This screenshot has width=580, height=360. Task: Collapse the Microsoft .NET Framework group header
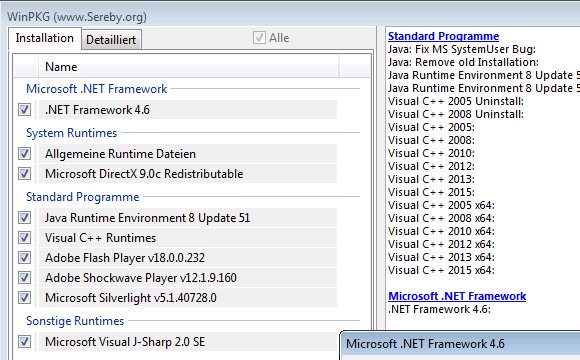(97, 89)
